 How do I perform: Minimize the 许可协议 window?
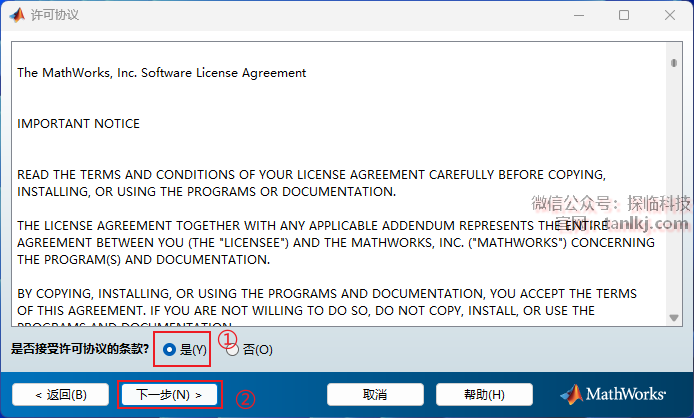pos(577,15)
